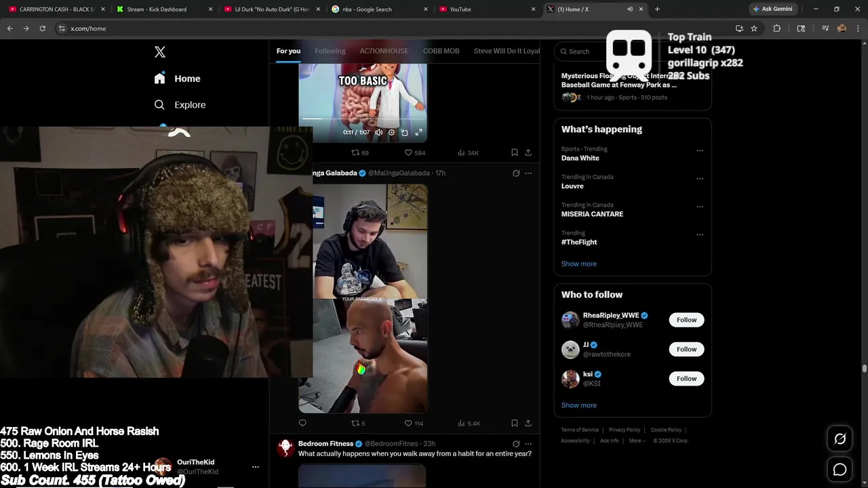Image resolution: width=868 pixels, height=488 pixels.
Task: Open the Chrome Extensions puzzle icon
Action: [777, 28]
